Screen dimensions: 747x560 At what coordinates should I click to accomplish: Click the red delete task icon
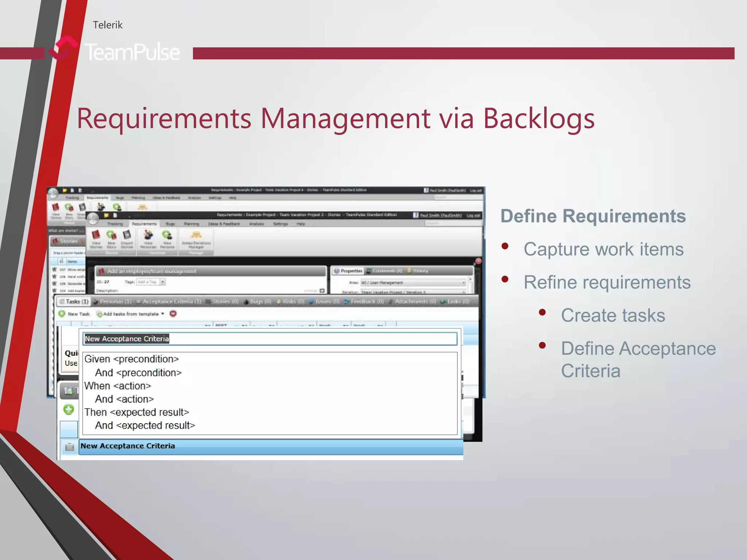[x=173, y=314]
